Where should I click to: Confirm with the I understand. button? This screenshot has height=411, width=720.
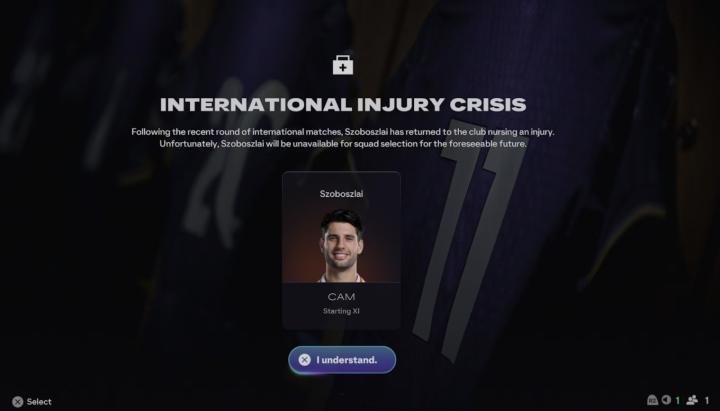(342, 360)
